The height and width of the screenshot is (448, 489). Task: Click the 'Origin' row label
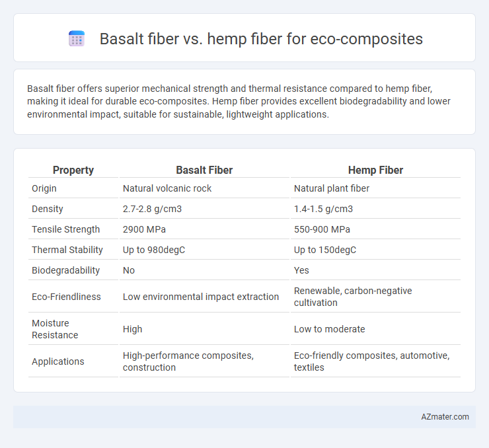point(44,188)
